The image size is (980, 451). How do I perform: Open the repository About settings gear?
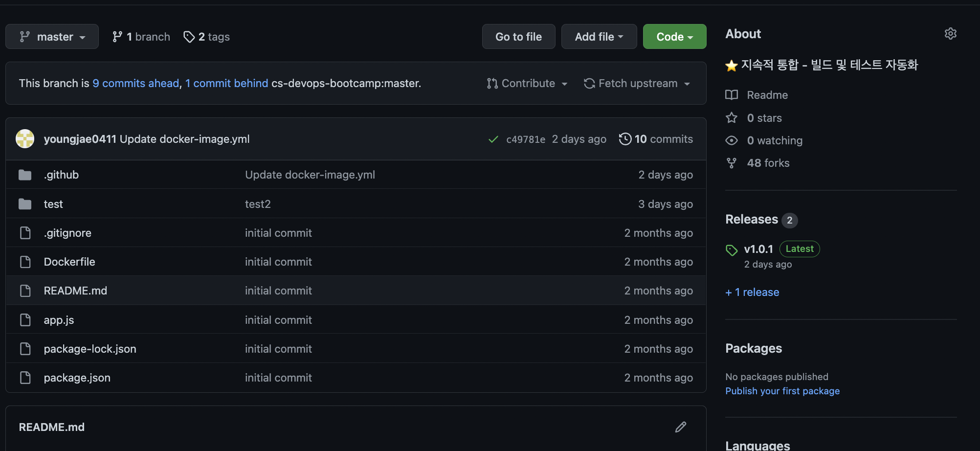[x=950, y=34]
